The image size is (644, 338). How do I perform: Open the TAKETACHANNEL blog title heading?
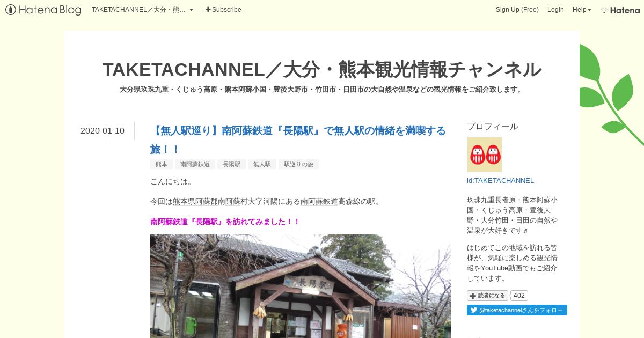point(322,69)
